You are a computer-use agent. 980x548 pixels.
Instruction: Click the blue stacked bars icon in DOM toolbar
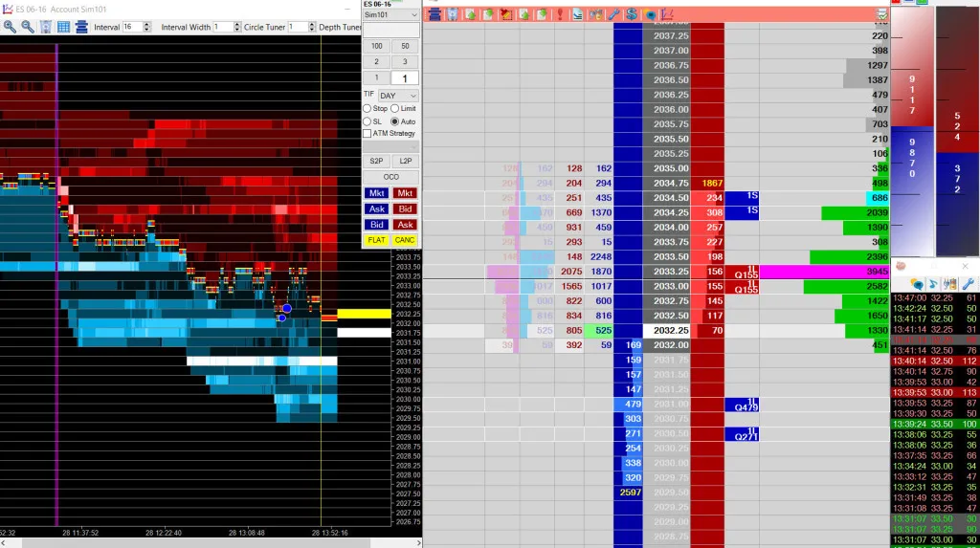(434, 14)
